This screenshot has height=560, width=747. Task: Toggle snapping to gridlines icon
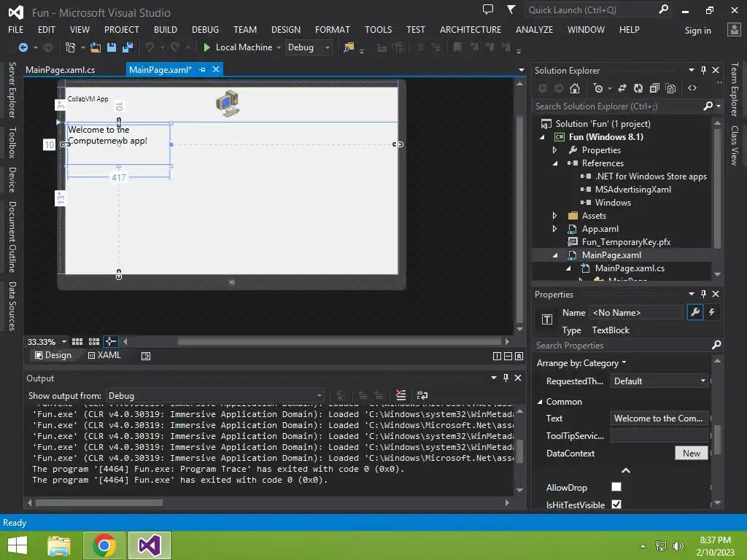[x=94, y=342]
